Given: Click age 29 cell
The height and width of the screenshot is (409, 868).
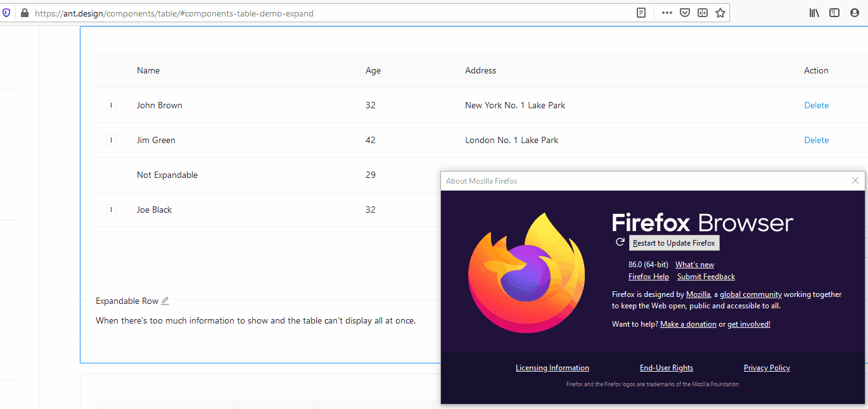Looking at the screenshot, I should pyautogui.click(x=371, y=175).
